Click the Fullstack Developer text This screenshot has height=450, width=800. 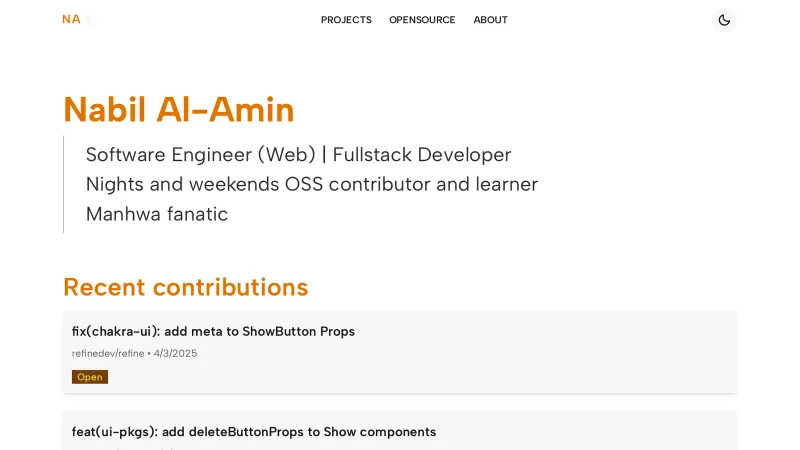coord(422,155)
